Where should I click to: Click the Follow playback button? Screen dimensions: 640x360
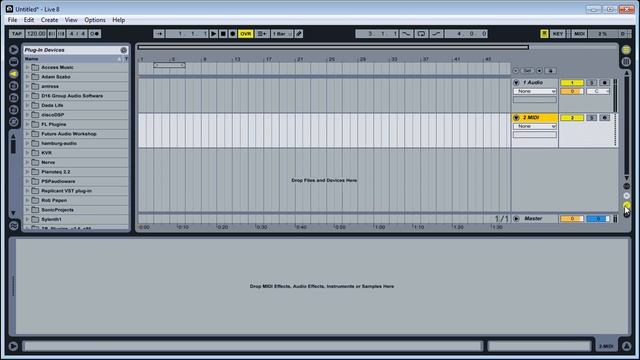pos(159,34)
